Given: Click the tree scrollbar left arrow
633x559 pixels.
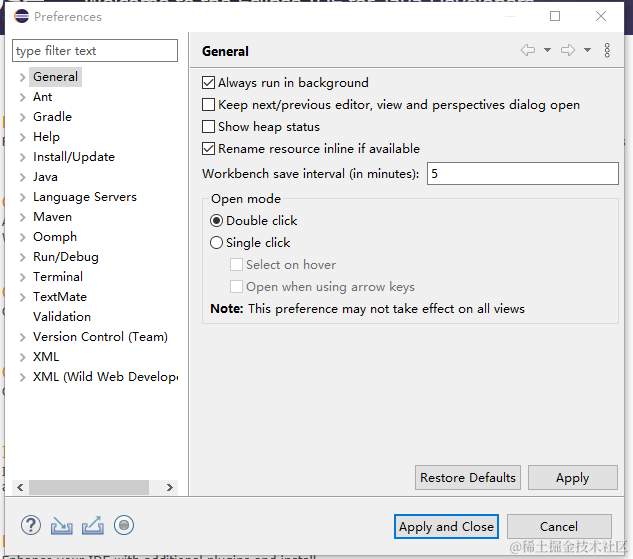Looking at the screenshot, I should [20, 487].
